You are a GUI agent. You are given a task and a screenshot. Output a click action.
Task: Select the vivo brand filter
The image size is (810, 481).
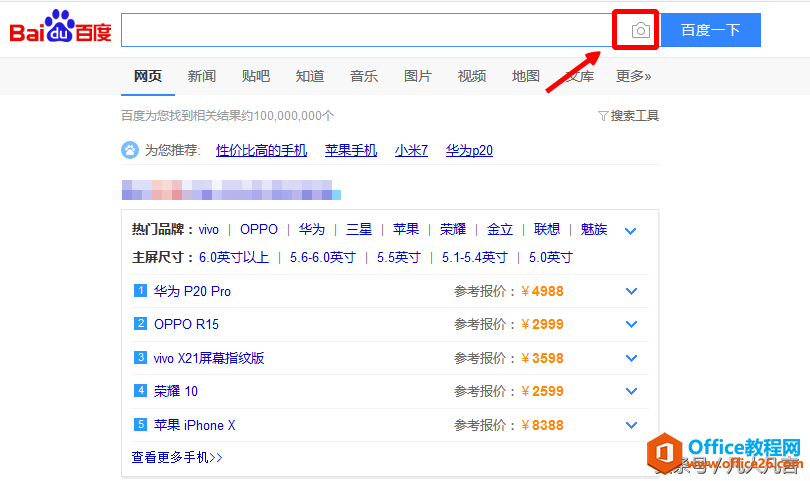[x=209, y=229]
